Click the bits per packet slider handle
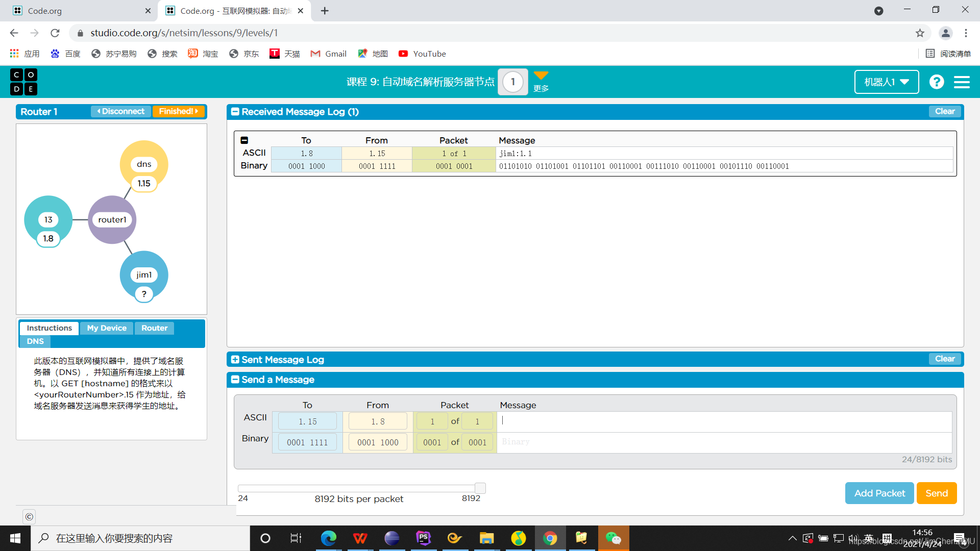Viewport: 980px width, 551px height. click(x=480, y=488)
